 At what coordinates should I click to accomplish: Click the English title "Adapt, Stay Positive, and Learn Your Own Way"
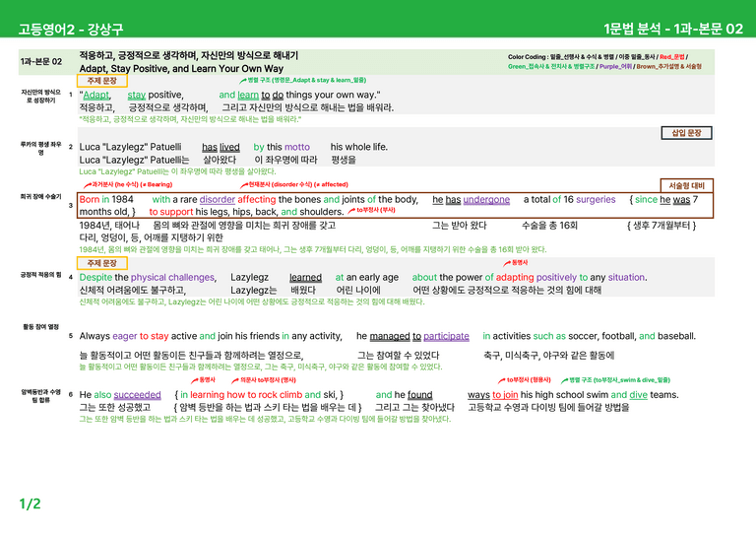click(x=181, y=69)
